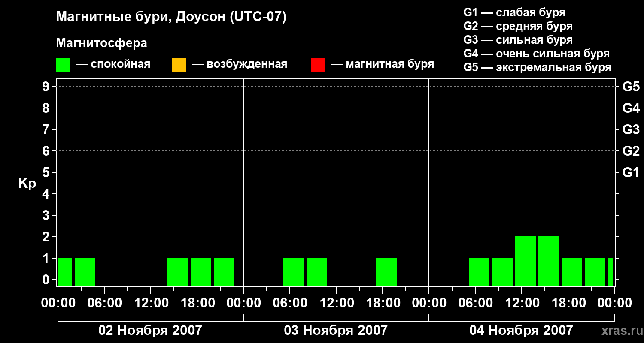The height and width of the screenshot is (343, 644).
Task: Click the first bar at 00:00 on 02 Ноября
Action: click(x=65, y=272)
